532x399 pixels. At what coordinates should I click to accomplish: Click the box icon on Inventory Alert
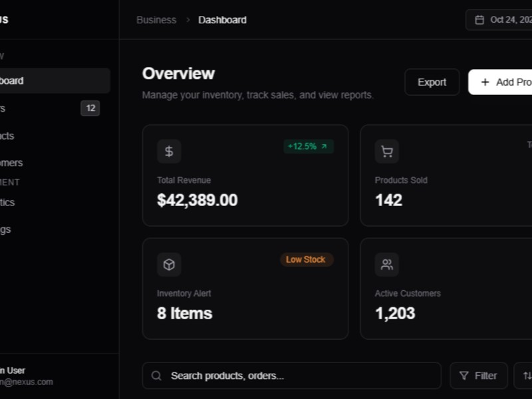tap(169, 265)
